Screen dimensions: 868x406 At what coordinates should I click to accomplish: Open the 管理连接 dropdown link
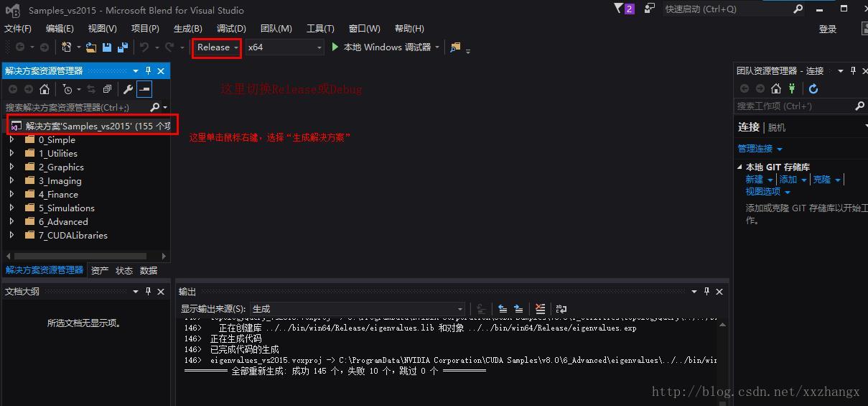pyautogui.click(x=760, y=149)
